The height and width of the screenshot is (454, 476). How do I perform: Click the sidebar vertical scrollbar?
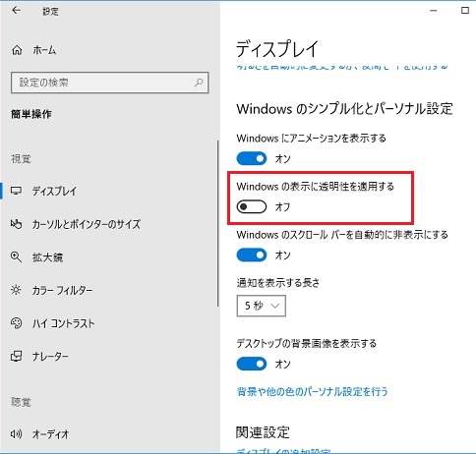[217, 224]
